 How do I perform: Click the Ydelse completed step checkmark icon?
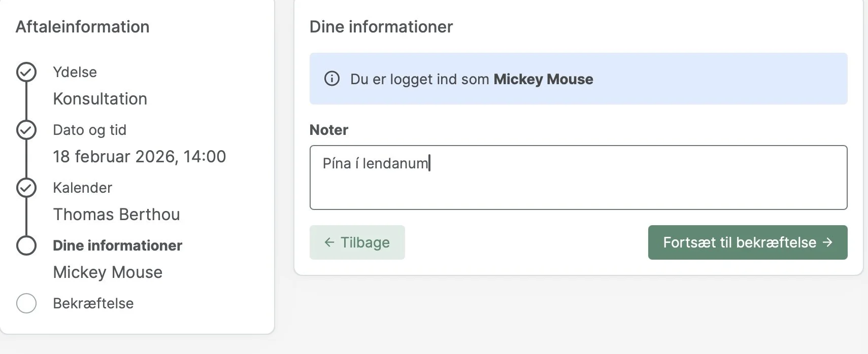click(x=26, y=72)
